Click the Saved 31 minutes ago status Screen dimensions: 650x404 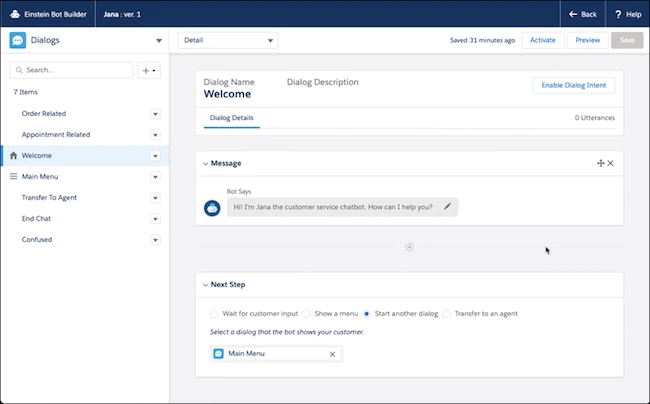[483, 40]
